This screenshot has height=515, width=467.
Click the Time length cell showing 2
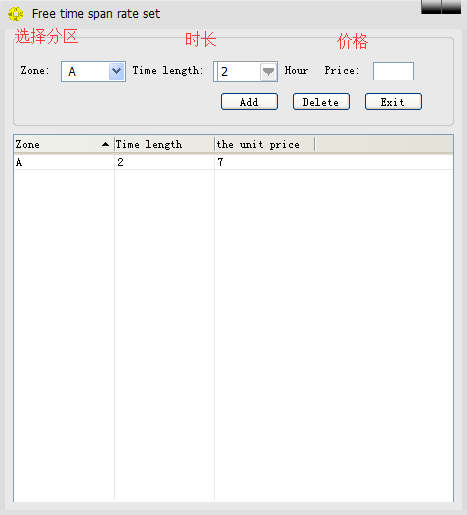tap(164, 162)
